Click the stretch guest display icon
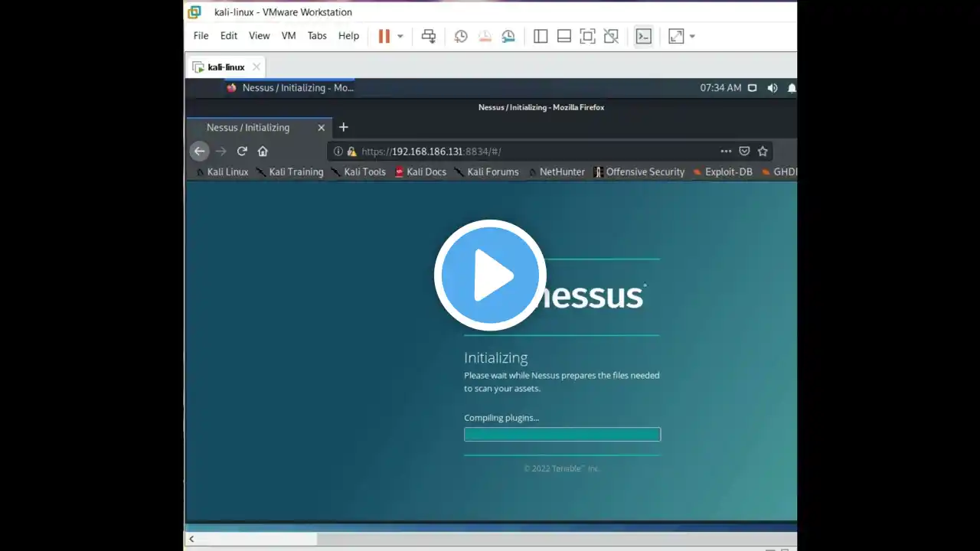980x551 pixels. click(x=676, y=36)
